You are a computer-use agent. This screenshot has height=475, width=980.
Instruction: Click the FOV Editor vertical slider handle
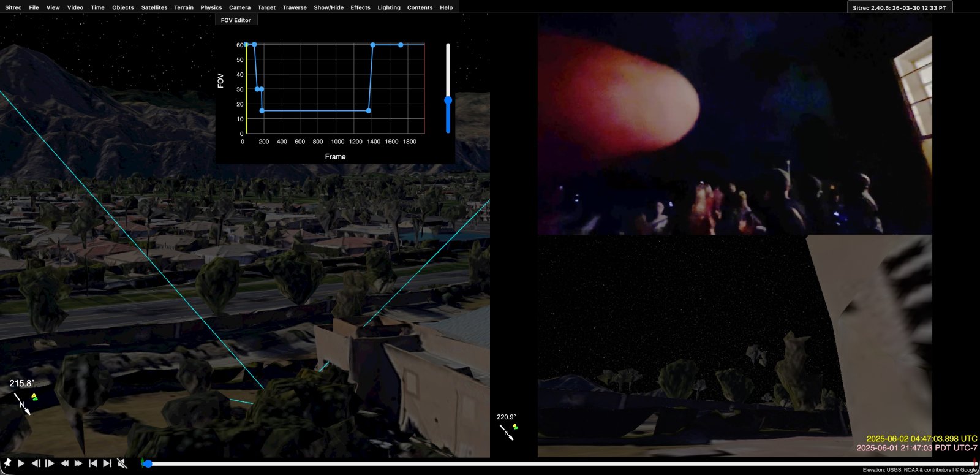click(448, 100)
